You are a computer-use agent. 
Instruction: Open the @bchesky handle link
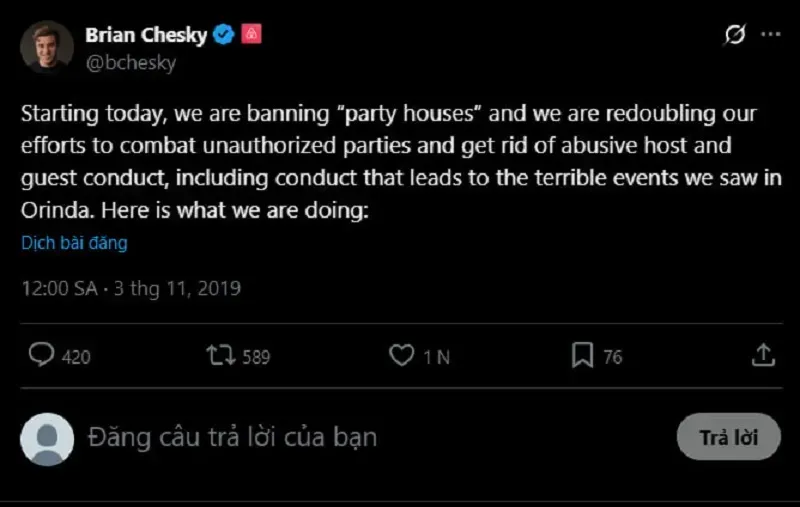point(130,63)
